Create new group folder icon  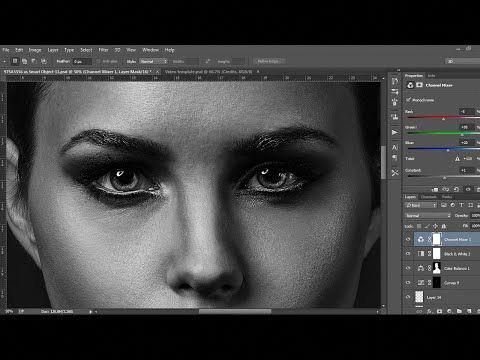(x=459, y=311)
